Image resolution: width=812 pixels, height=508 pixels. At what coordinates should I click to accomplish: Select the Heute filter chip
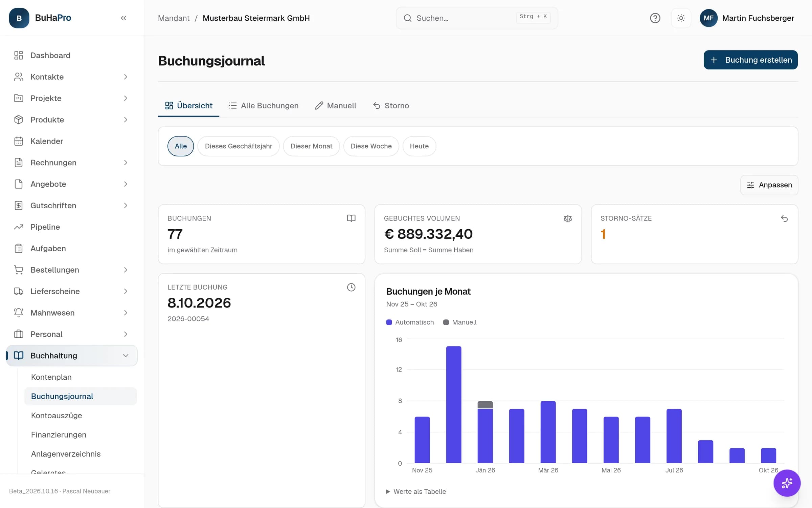[x=419, y=146]
